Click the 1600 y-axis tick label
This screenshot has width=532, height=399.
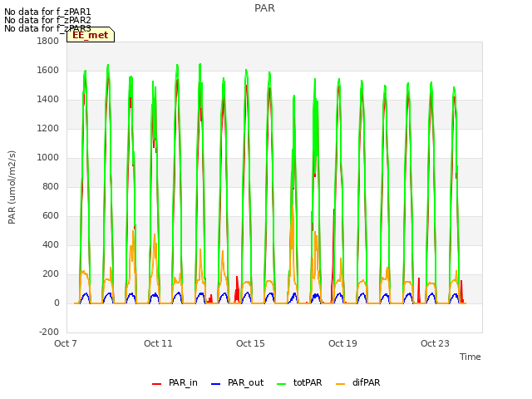pos(48,70)
